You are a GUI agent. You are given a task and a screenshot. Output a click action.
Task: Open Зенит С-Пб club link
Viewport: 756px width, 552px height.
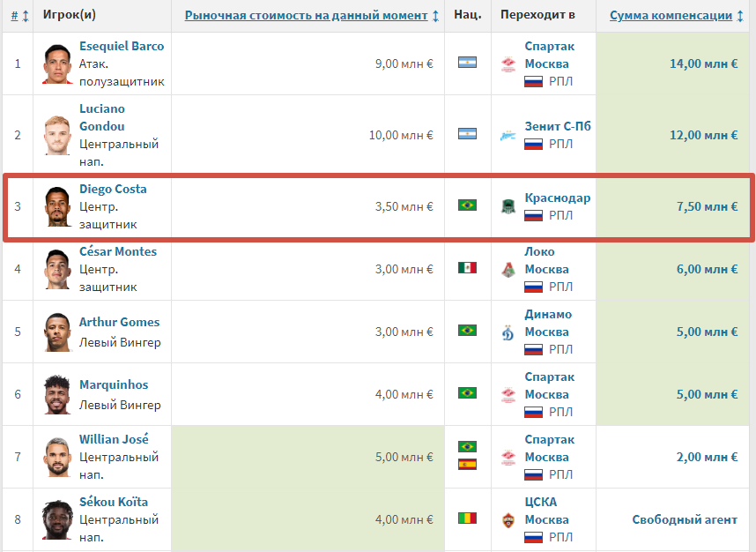tap(558, 126)
